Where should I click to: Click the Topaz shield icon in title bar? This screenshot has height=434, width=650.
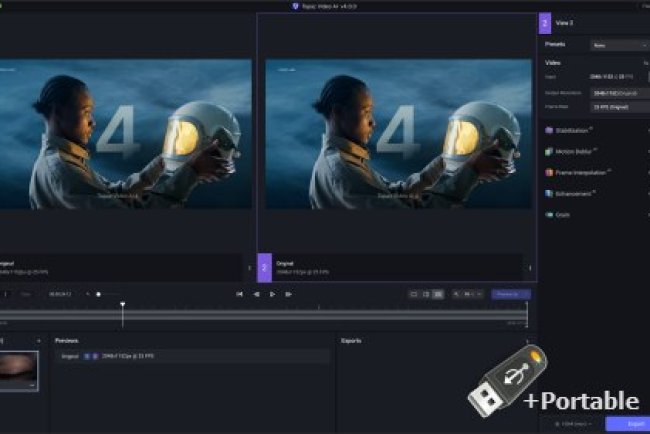(295, 6)
